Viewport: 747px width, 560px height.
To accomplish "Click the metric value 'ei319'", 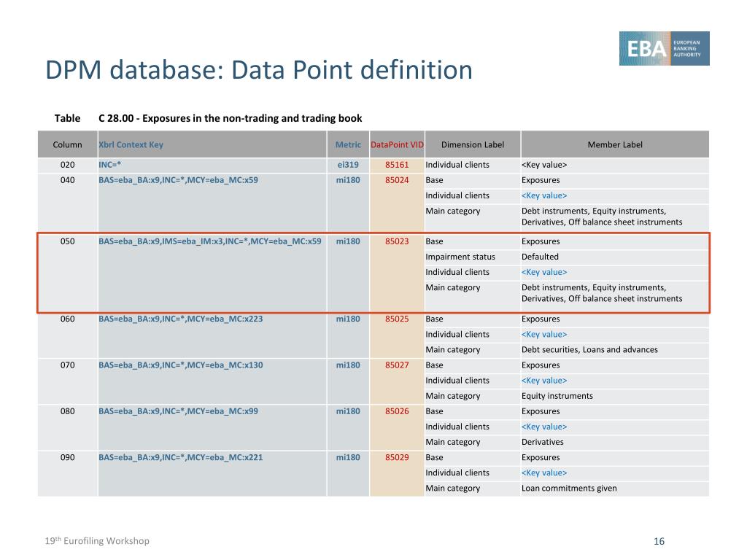I will tap(348, 165).
